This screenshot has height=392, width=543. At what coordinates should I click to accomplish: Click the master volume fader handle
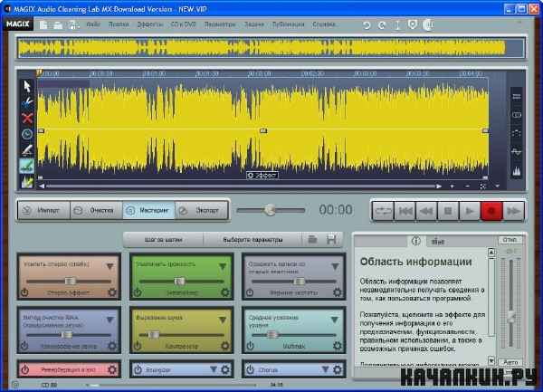(x=510, y=316)
